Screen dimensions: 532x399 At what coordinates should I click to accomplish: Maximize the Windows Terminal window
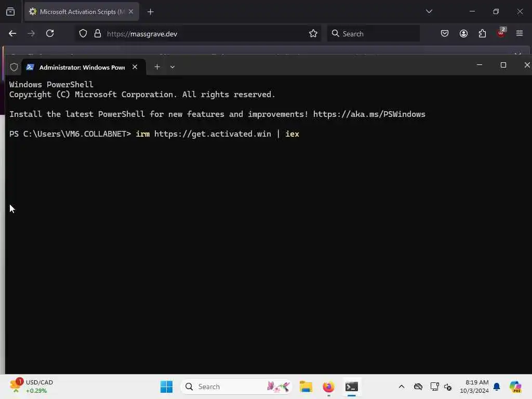(x=503, y=65)
